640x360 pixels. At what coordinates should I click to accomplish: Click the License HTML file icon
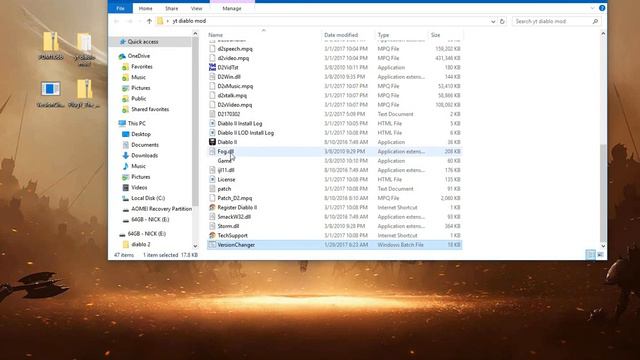(212, 180)
